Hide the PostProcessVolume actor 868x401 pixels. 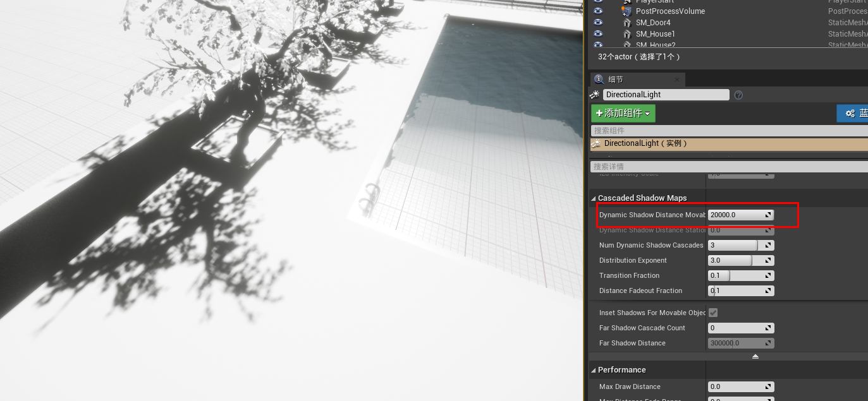pos(598,11)
